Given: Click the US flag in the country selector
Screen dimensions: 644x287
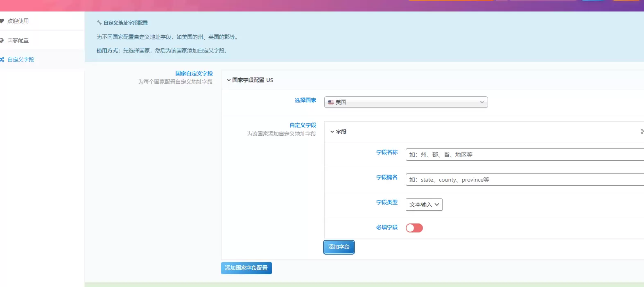Looking at the screenshot, I should point(331,102).
